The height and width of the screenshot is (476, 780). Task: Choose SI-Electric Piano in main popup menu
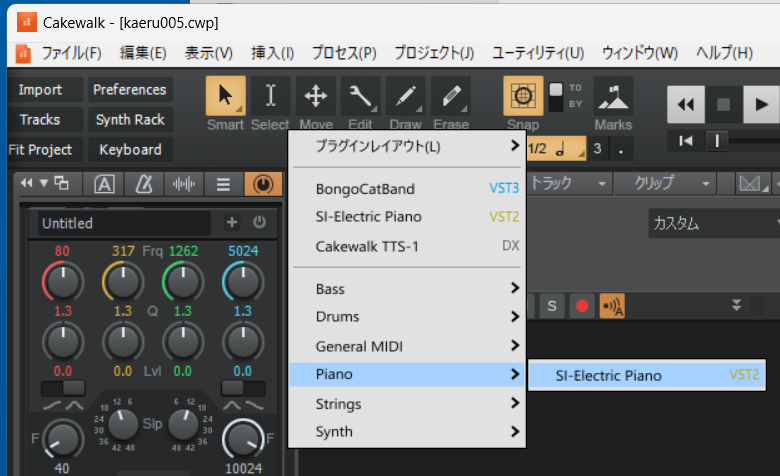coord(407,217)
